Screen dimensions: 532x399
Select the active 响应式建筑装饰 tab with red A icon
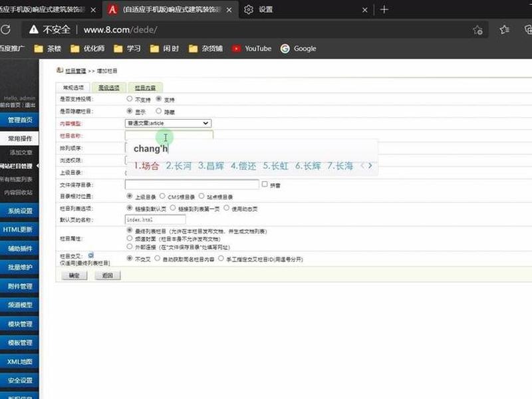(170, 9)
